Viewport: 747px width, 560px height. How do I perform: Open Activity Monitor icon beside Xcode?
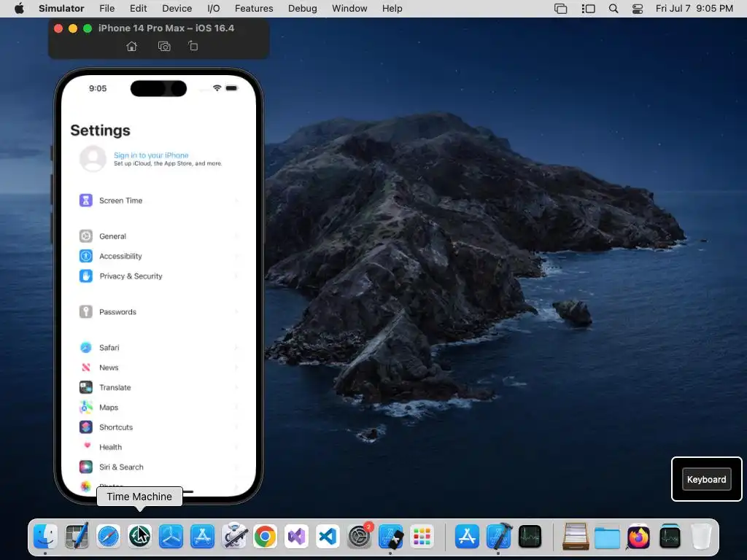coord(530,537)
